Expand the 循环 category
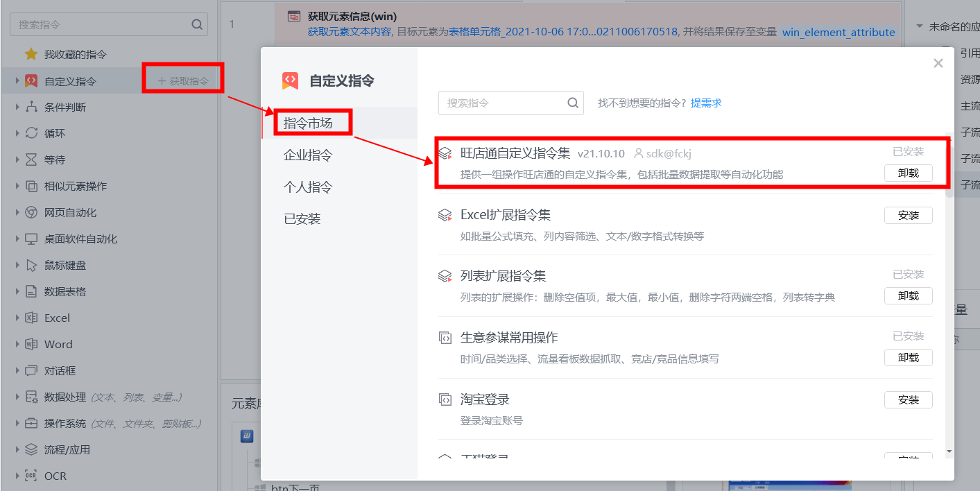 (x=17, y=133)
